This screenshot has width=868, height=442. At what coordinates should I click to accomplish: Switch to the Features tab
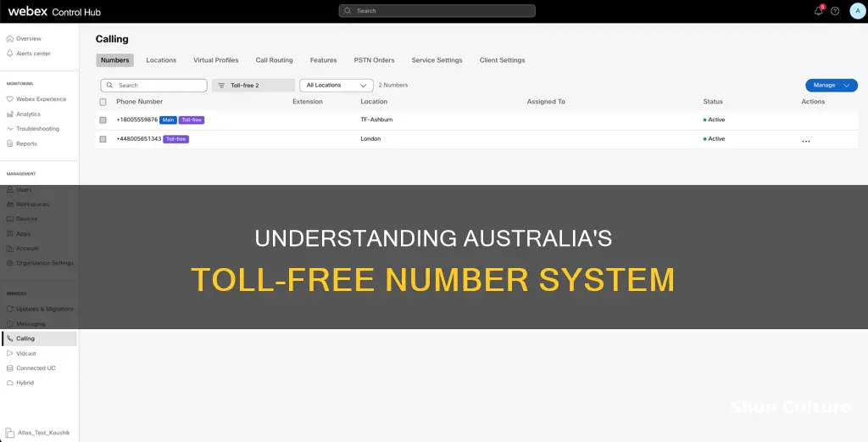point(323,60)
